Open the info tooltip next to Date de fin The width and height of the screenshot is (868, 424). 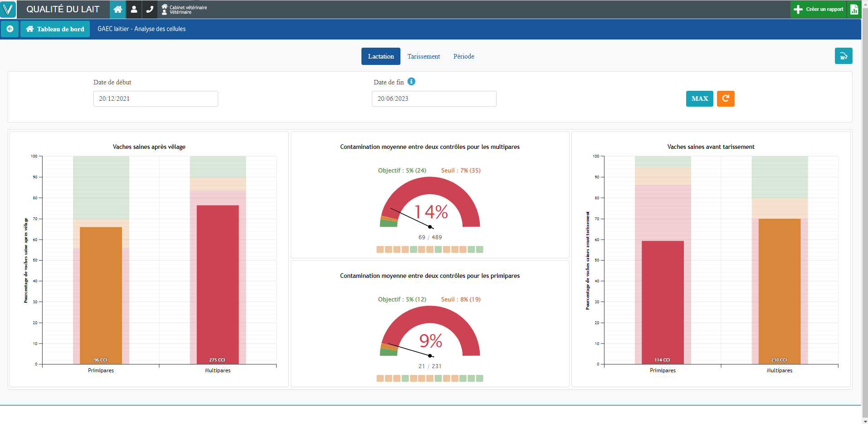pos(411,82)
